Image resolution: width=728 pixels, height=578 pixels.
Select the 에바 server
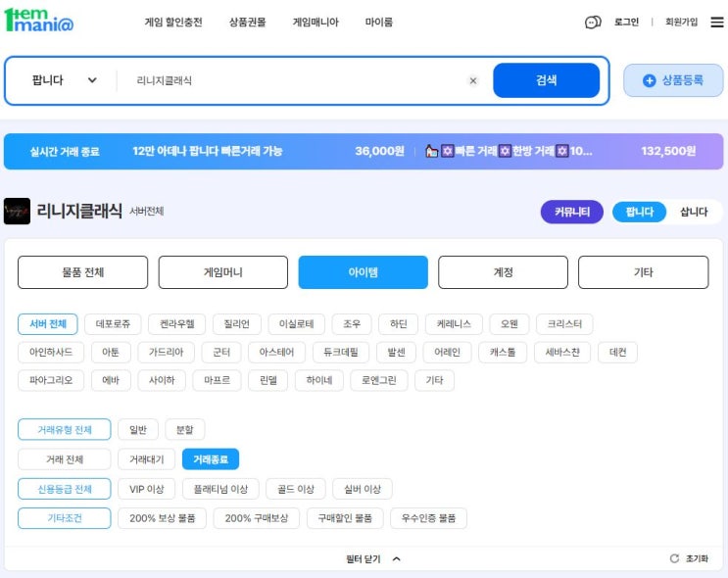pos(111,381)
